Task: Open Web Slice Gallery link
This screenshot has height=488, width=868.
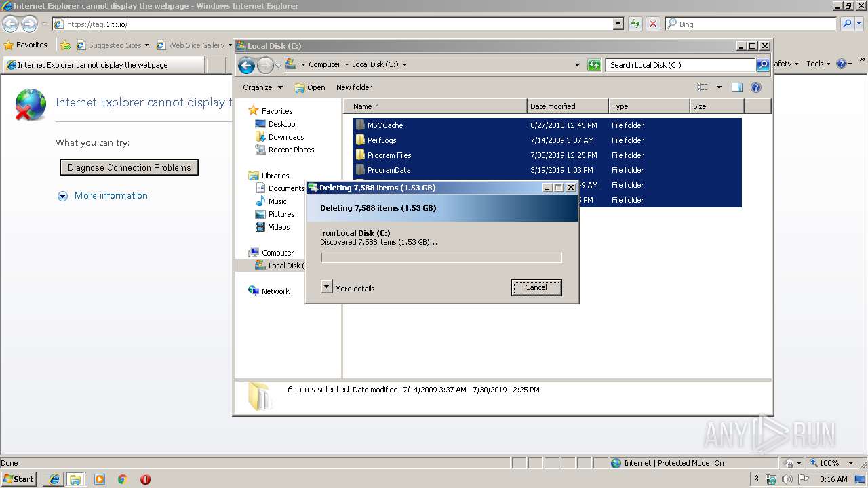Action: pyautogui.click(x=195, y=45)
